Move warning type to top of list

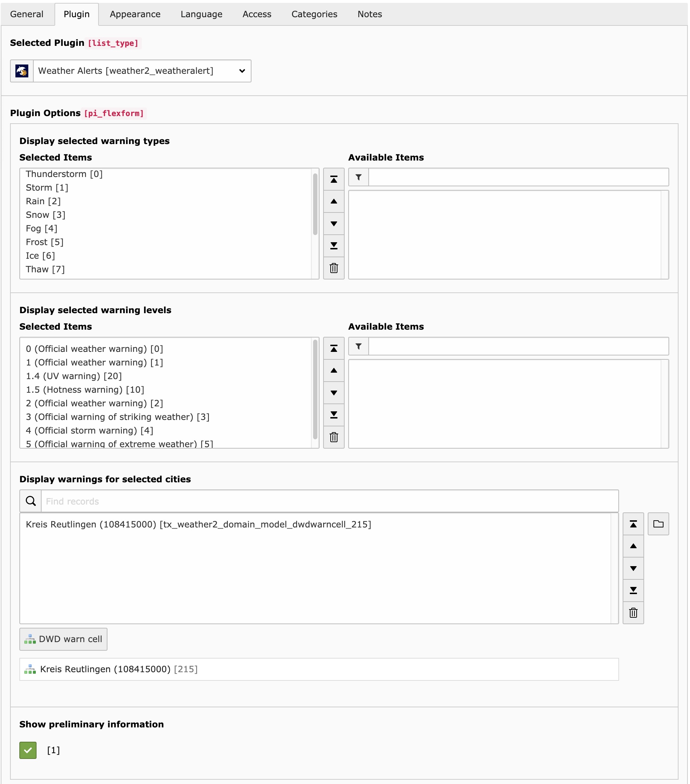coord(334,179)
